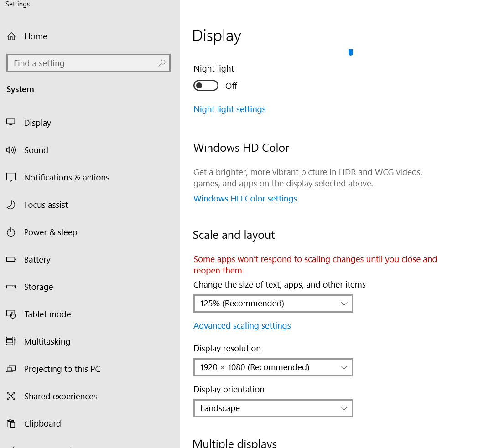The width and height of the screenshot is (489, 448).
Task: Click the Power & sleep icon
Action: [x=11, y=232]
